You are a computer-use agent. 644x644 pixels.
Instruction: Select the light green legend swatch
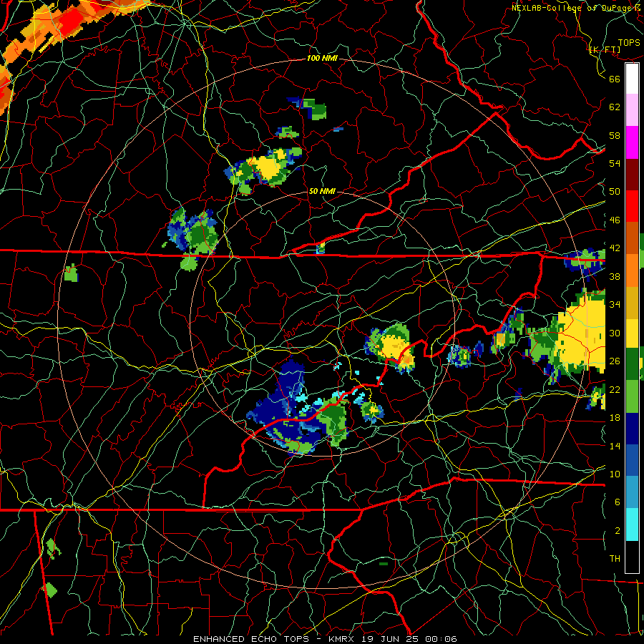coord(632,396)
